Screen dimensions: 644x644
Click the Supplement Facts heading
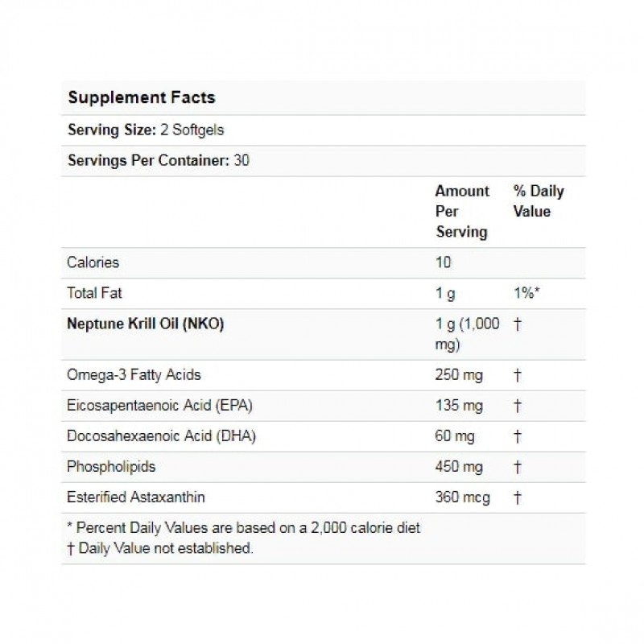[x=142, y=98]
